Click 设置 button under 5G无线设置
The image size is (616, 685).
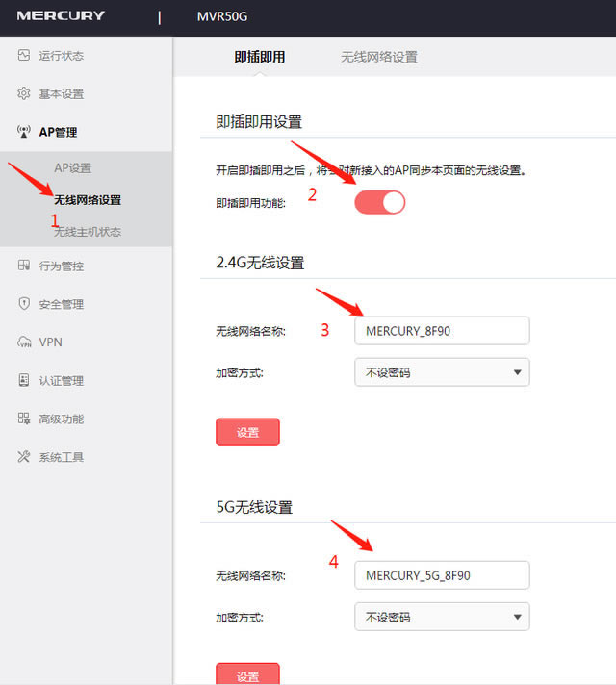click(247, 673)
